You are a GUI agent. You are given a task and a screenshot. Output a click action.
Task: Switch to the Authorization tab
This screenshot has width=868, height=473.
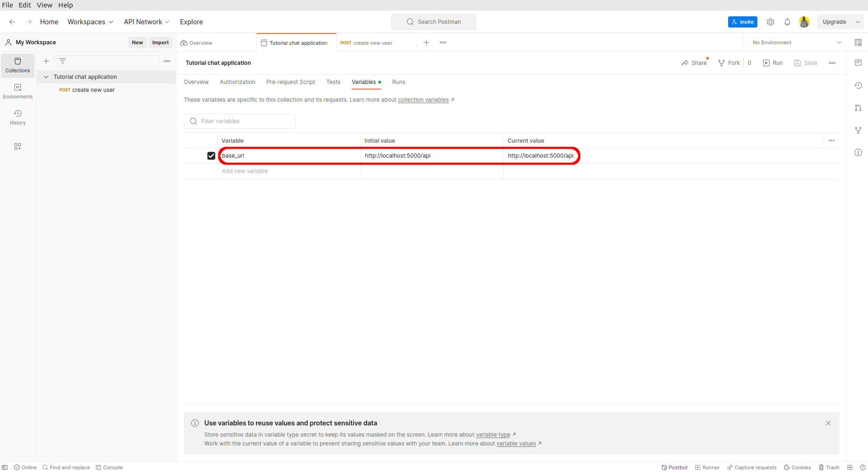tap(237, 82)
